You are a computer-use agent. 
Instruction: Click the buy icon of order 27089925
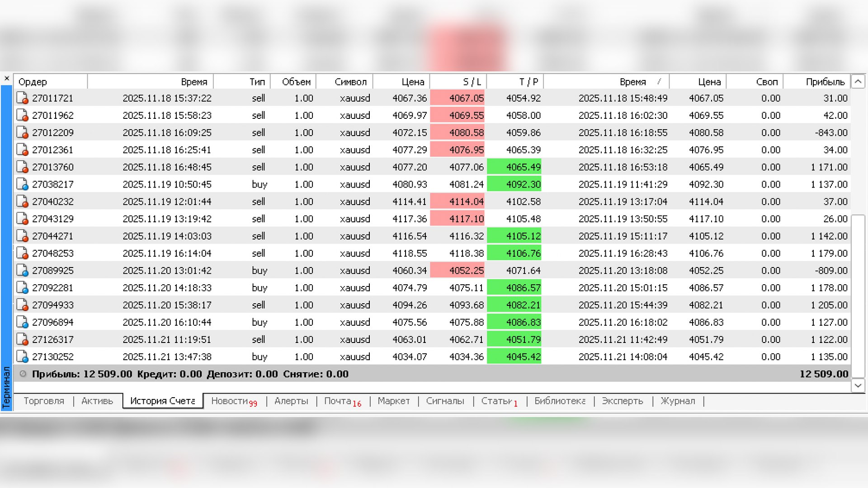pyautogui.click(x=23, y=270)
